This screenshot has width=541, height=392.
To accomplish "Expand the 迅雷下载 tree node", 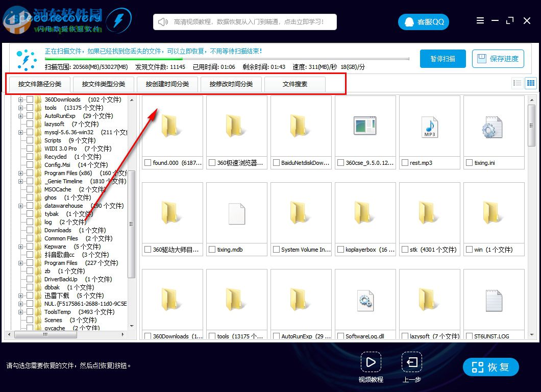I will [x=21, y=296].
